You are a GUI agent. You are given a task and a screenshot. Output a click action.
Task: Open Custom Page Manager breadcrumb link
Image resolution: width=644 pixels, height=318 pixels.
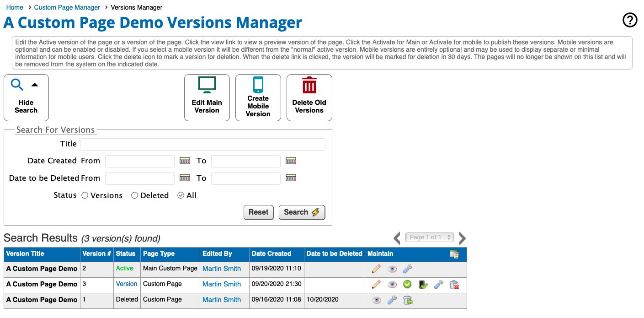coord(67,7)
